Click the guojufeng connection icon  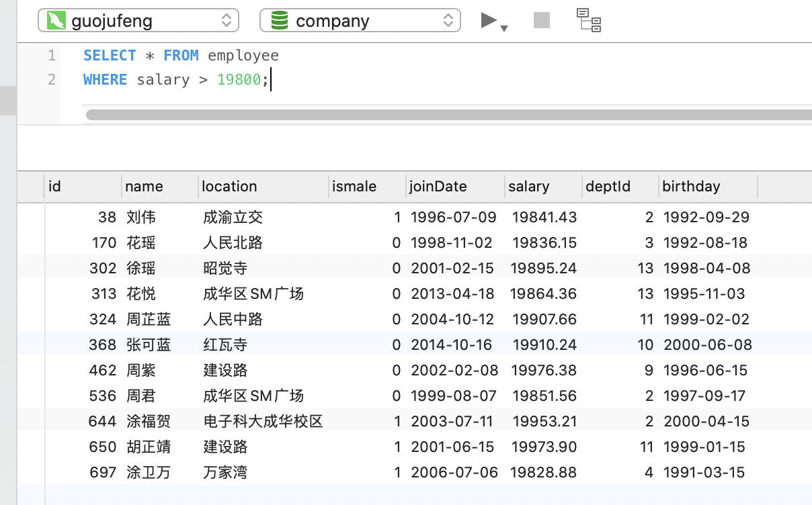point(56,21)
